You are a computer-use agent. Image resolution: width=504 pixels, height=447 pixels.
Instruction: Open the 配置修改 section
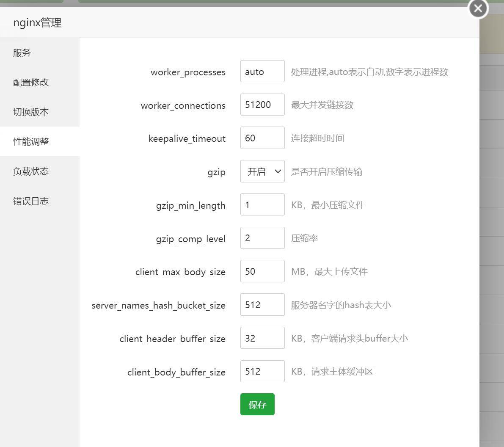tap(30, 82)
